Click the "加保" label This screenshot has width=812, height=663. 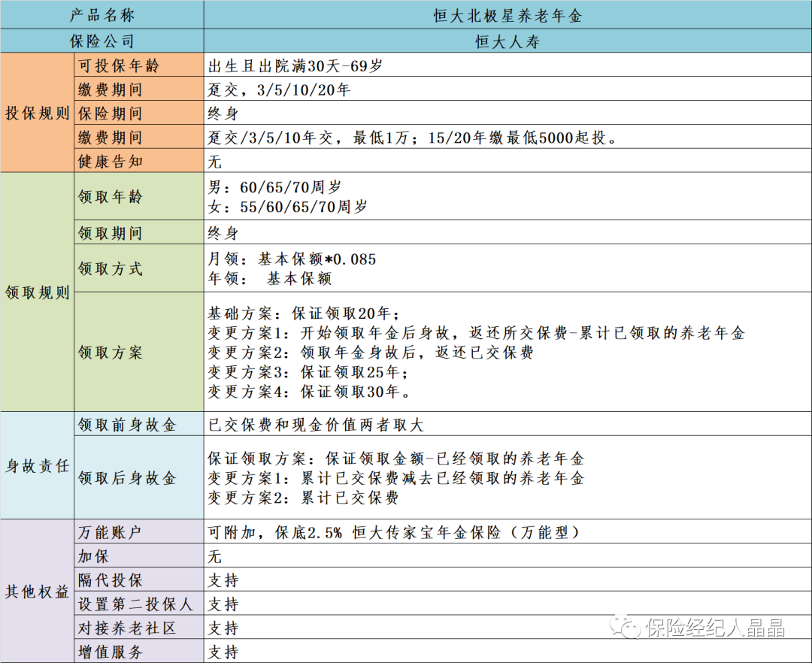(x=94, y=556)
